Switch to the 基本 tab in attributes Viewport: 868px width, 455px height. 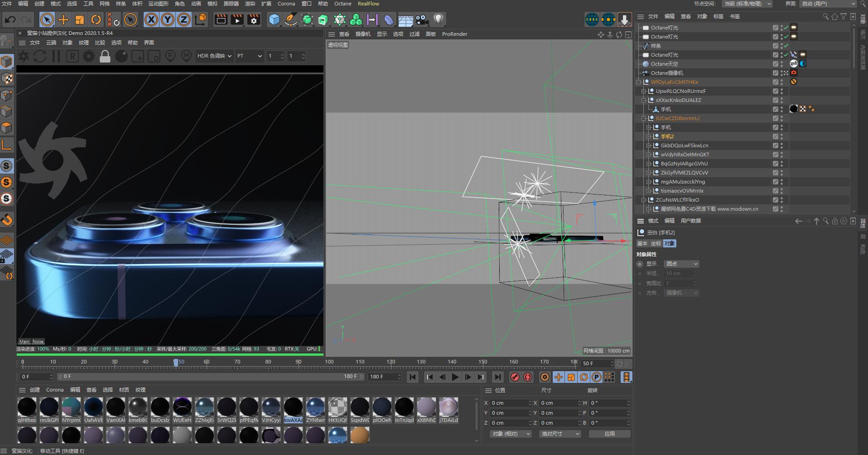(x=642, y=243)
